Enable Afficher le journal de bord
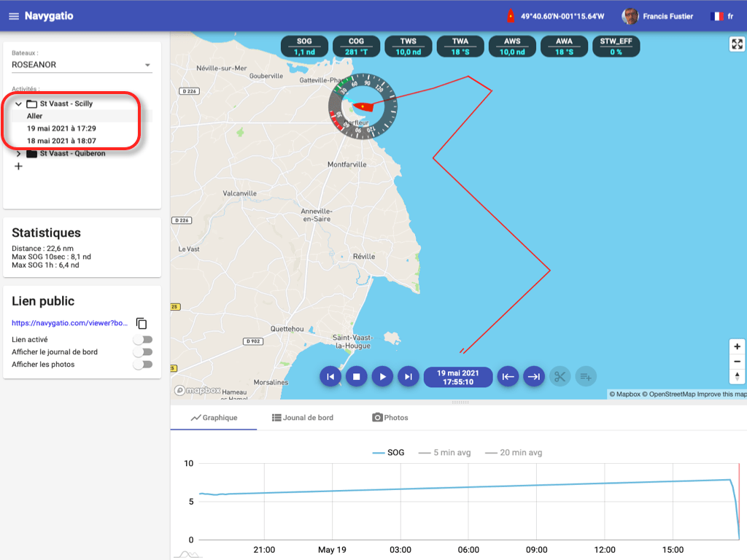The height and width of the screenshot is (560, 747). pos(143,352)
